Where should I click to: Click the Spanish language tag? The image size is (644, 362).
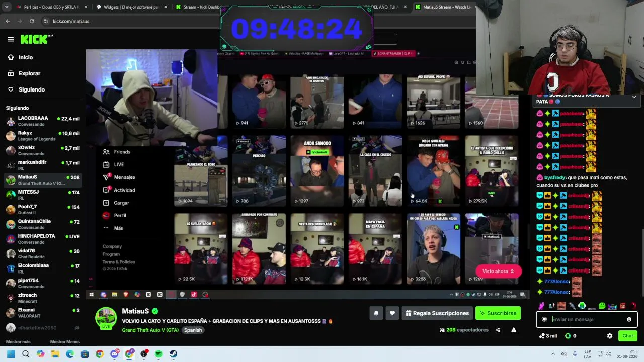pos(193,330)
